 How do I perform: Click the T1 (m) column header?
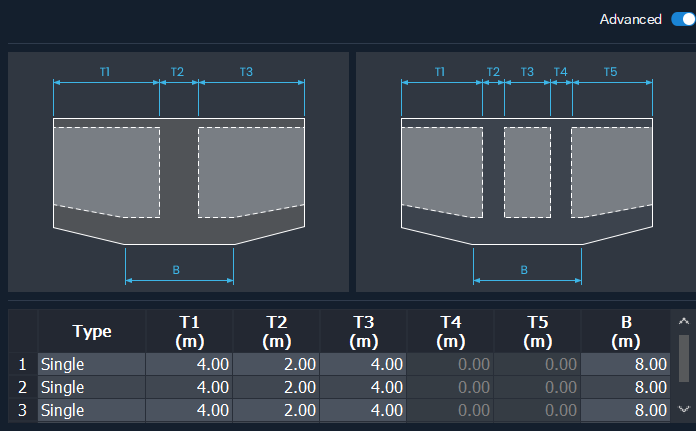click(x=189, y=331)
